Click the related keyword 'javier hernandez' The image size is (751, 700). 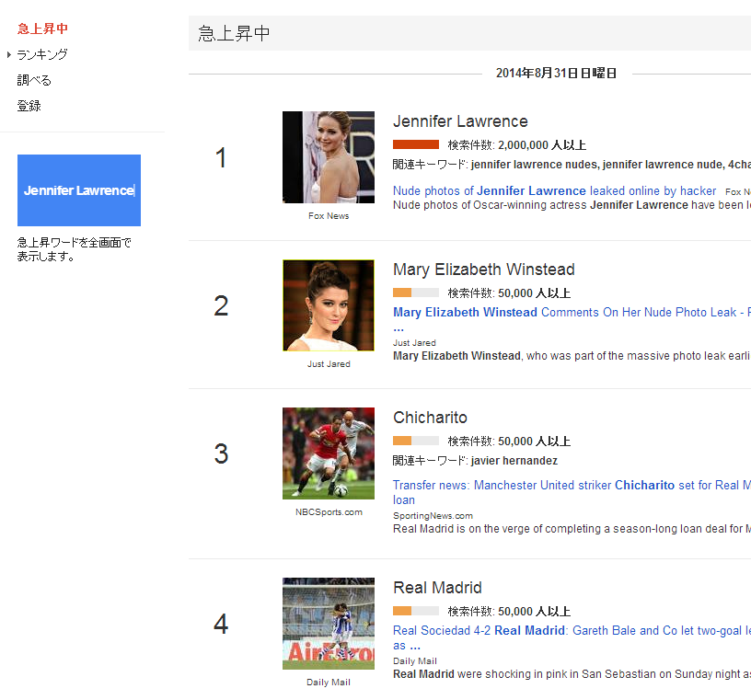(514, 461)
